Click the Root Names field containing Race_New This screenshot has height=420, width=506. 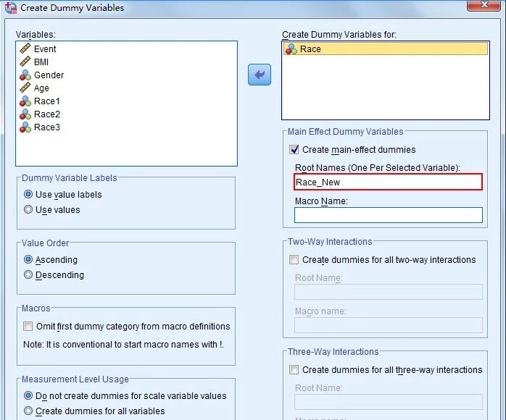tap(389, 182)
